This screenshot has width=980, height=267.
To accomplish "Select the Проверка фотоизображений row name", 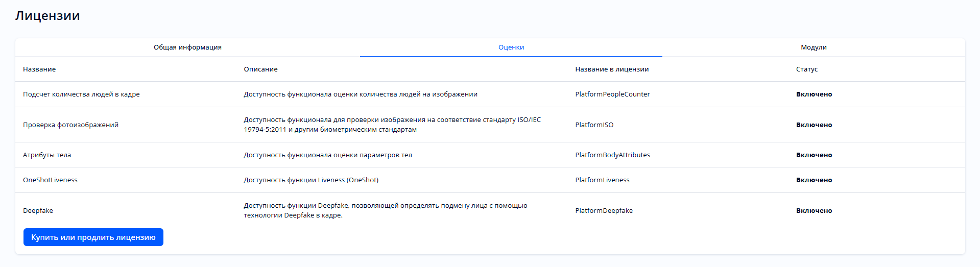I will click(70, 125).
